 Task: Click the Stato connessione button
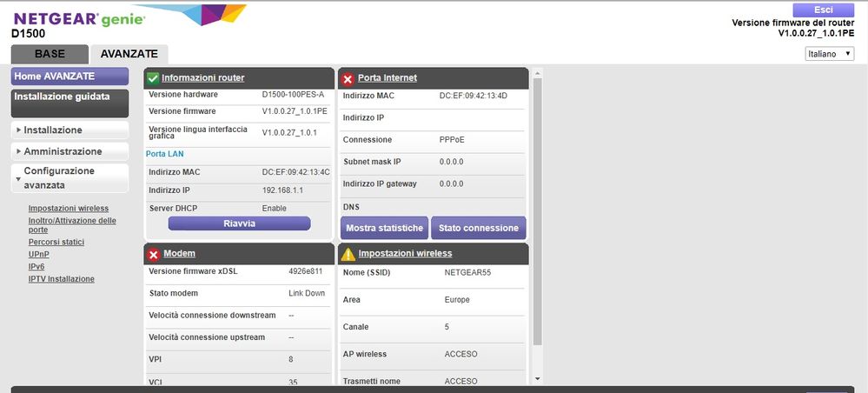pos(478,228)
